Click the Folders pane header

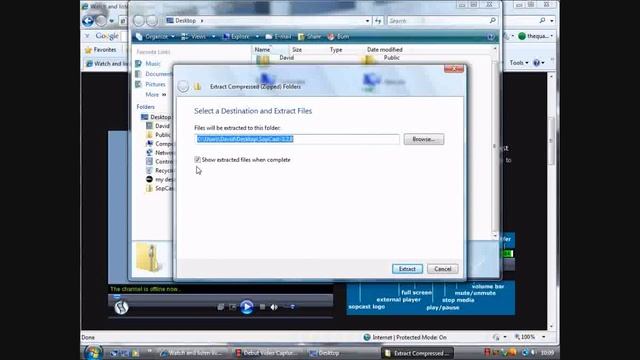coord(146,107)
